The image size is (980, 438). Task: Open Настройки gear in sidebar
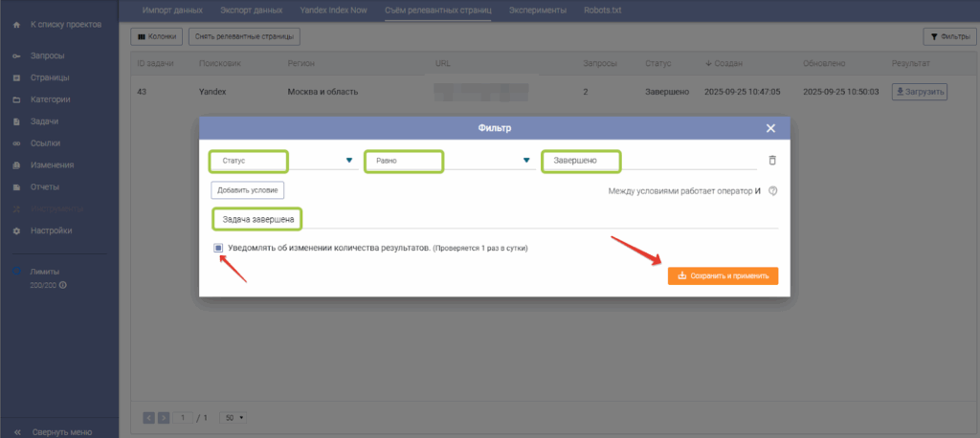pos(16,230)
